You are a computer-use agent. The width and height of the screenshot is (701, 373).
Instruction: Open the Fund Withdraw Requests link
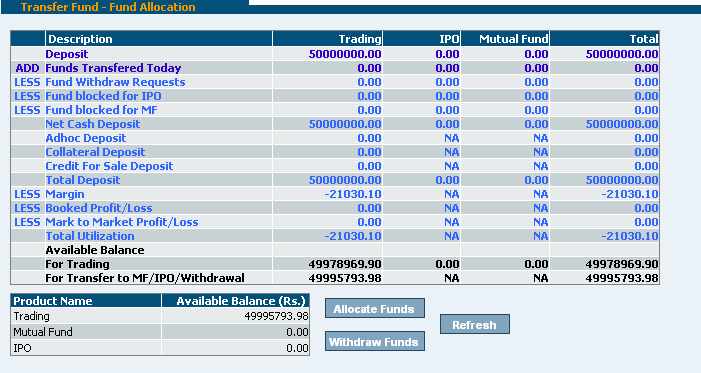coord(115,82)
